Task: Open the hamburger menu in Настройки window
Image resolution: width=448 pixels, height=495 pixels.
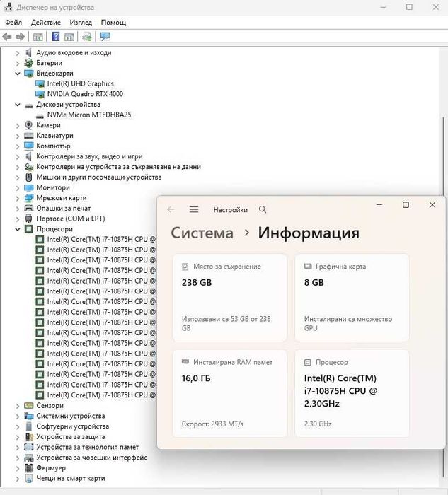Action: pos(194,209)
